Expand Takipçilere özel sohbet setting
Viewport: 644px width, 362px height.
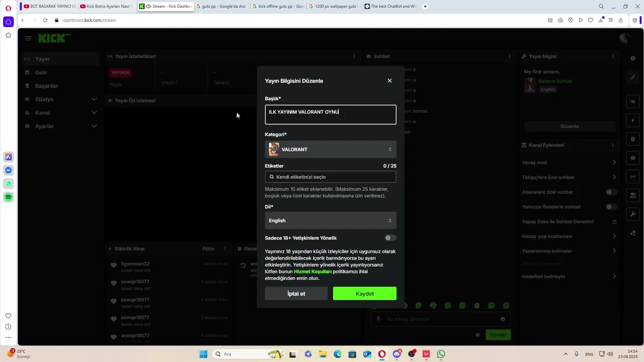pyautogui.click(x=569, y=177)
